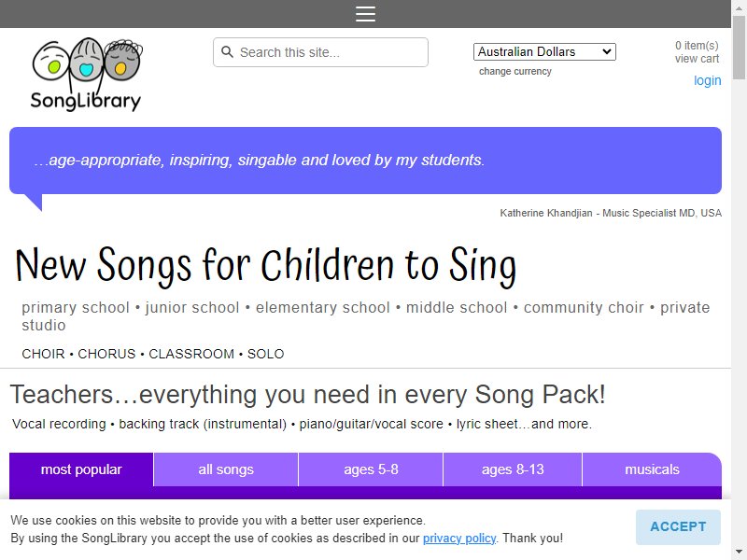Image resolution: width=747 pixels, height=560 pixels.
Task: Accept cookies with the ACCEPT button
Action: pos(678,526)
